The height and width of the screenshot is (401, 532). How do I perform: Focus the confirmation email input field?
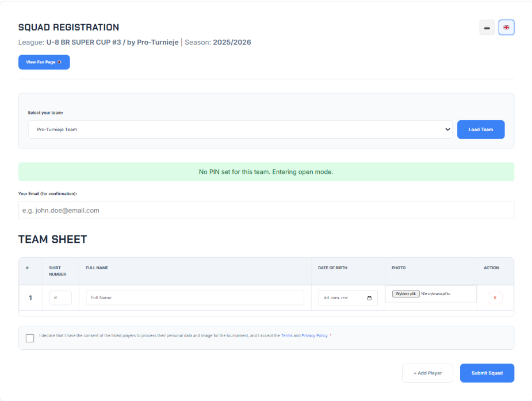point(266,211)
